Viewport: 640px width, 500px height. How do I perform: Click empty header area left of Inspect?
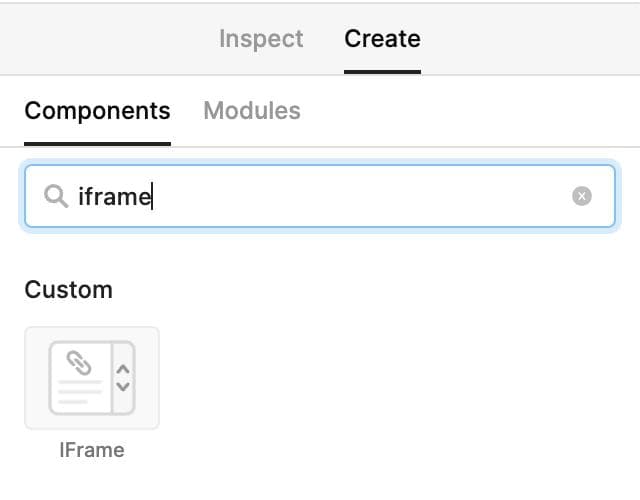(x=100, y=39)
